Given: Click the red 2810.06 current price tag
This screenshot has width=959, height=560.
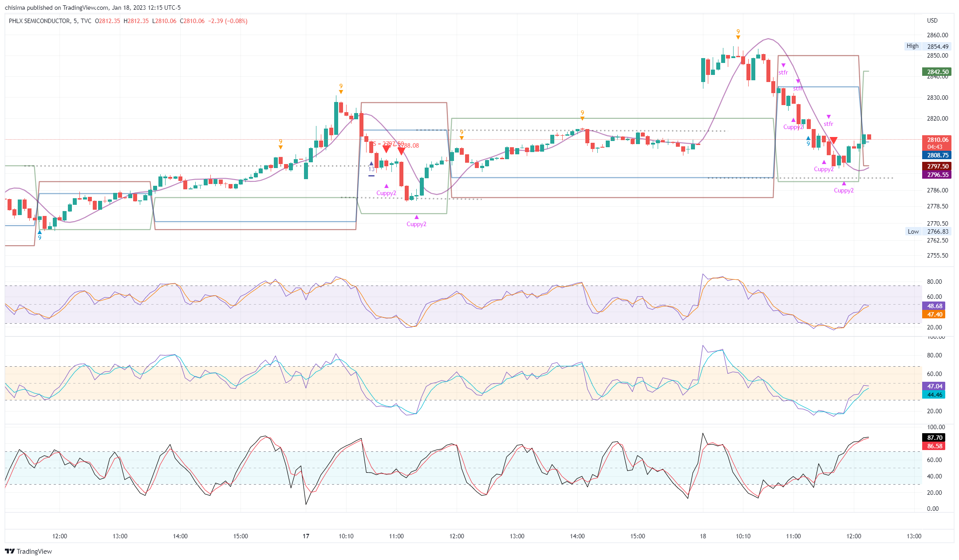Looking at the screenshot, I should click(x=936, y=140).
